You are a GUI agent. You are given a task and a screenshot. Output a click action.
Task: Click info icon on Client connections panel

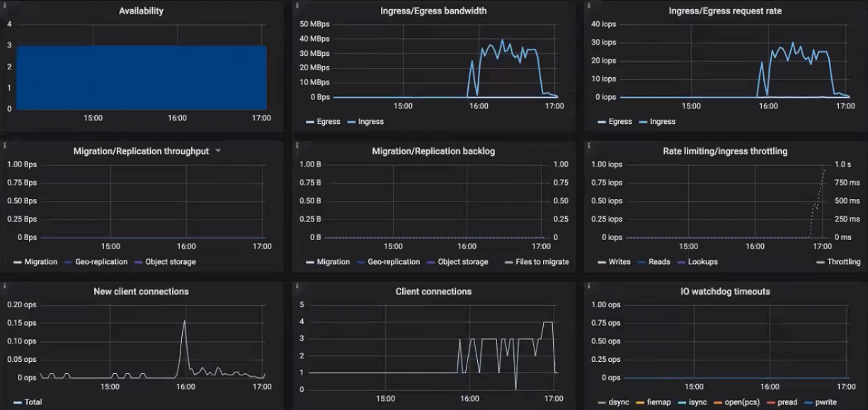coord(297,285)
